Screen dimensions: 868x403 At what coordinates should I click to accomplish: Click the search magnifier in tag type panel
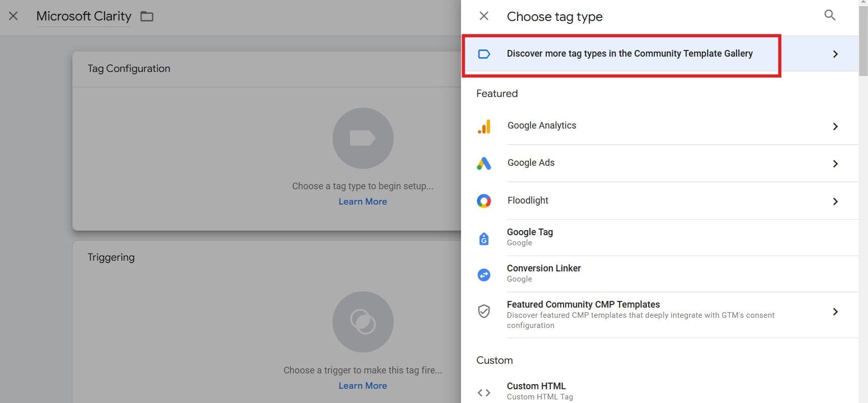coord(830,15)
